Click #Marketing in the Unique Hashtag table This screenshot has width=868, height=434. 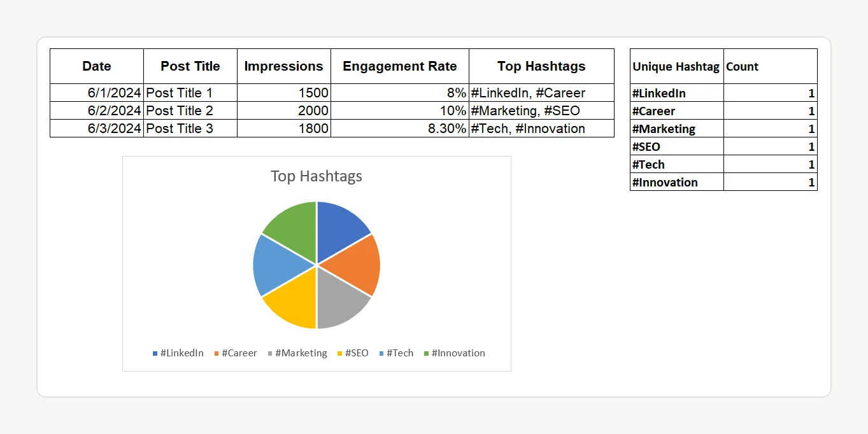coord(677,129)
